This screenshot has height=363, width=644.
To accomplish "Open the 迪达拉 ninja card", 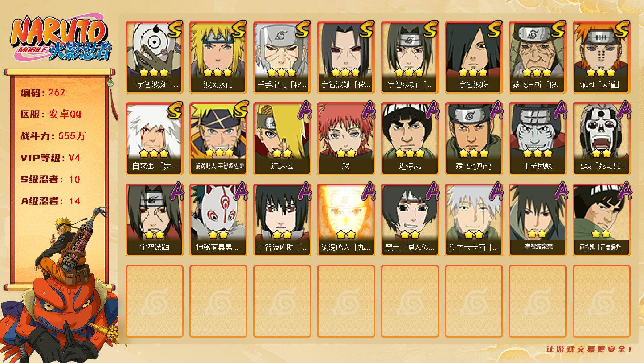I will 282,139.
